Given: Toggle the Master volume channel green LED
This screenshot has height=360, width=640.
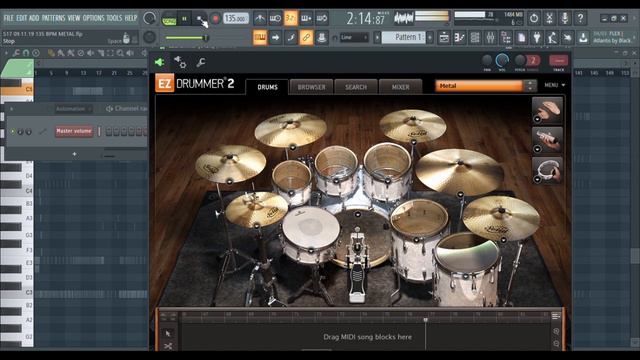Looking at the screenshot, I should pos(13,131).
